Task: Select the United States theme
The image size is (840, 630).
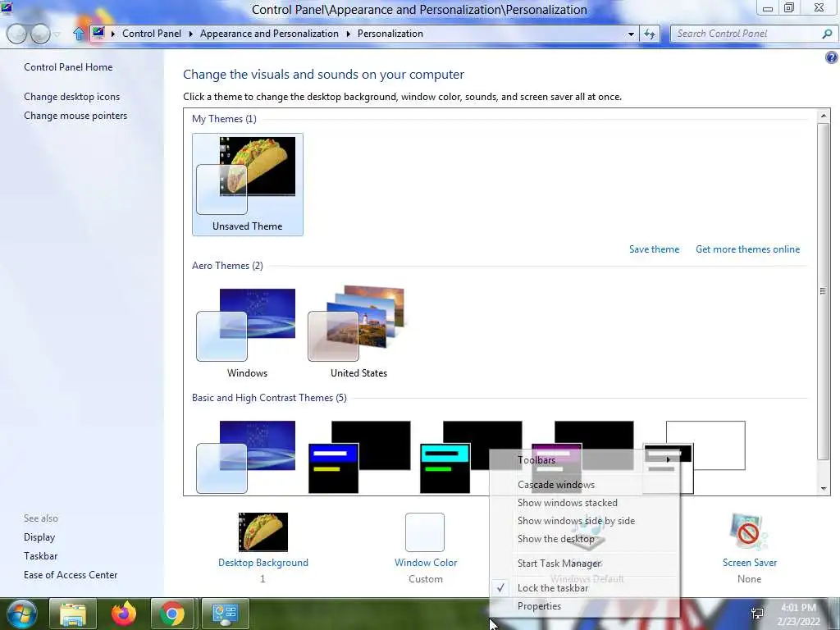Action: [358, 332]
